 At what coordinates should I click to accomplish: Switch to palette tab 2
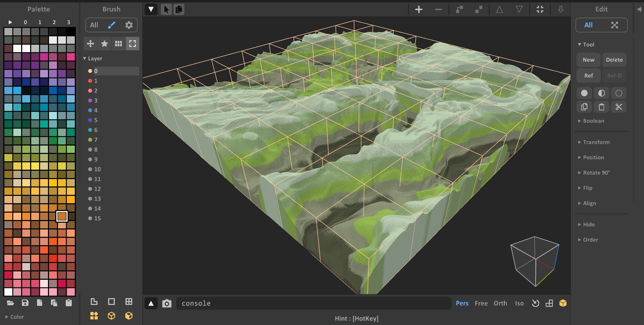click(54, 22)
